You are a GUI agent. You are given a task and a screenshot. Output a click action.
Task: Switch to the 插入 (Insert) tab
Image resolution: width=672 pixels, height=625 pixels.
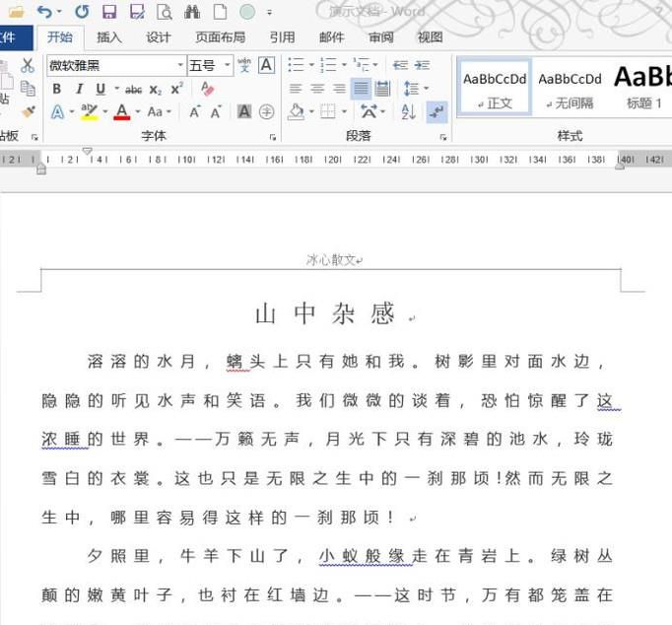tap(109, 37)
